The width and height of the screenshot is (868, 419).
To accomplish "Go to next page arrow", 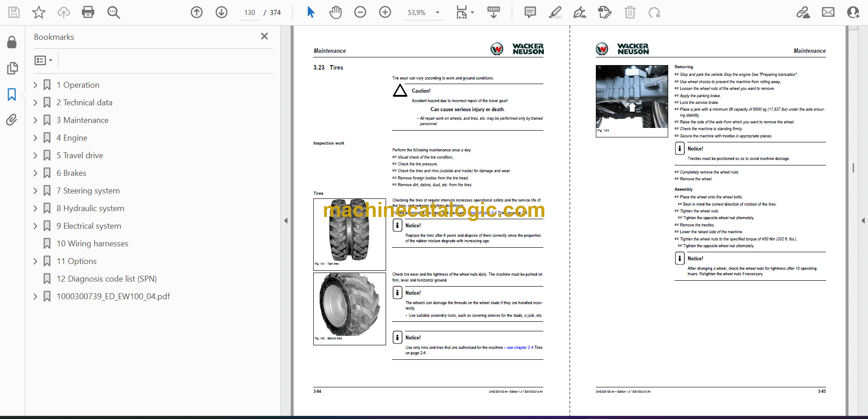I will (222, 12).
